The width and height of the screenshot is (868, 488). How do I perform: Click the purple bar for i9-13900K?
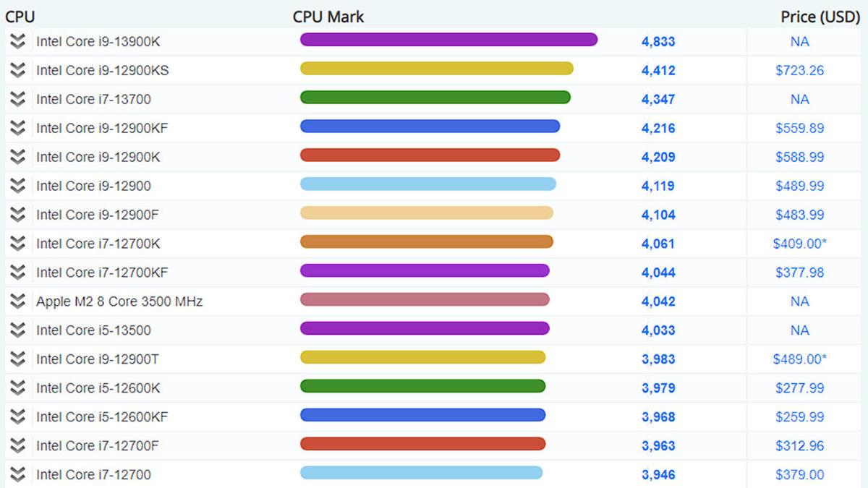point(448,40)
